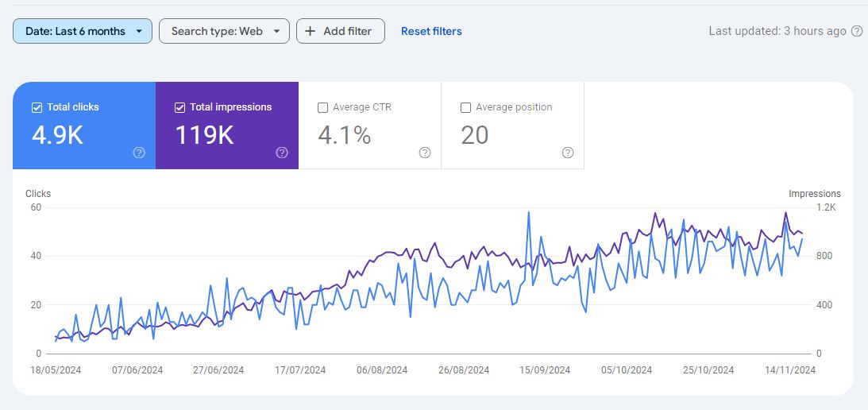Image resolution: width=868 pixels, height=410 pixels.
Task: Uncheck the Total clicks checkbox
Action: coord(37,107)
